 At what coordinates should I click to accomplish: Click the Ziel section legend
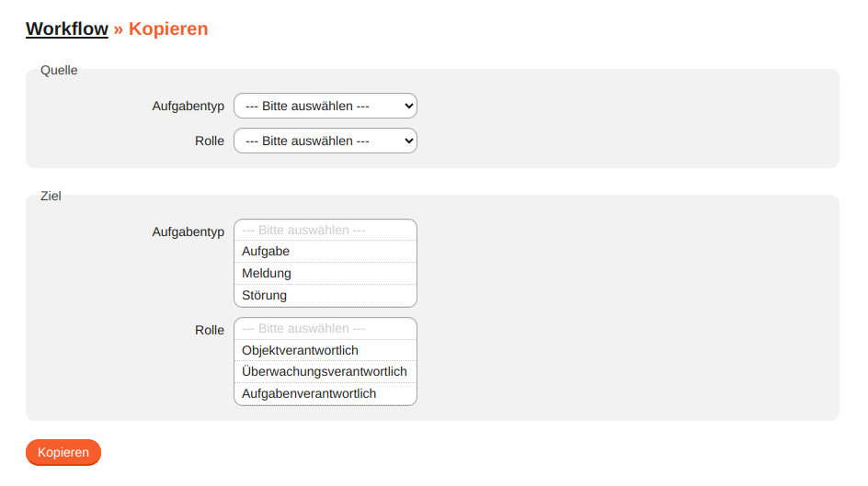click(51, 197)
